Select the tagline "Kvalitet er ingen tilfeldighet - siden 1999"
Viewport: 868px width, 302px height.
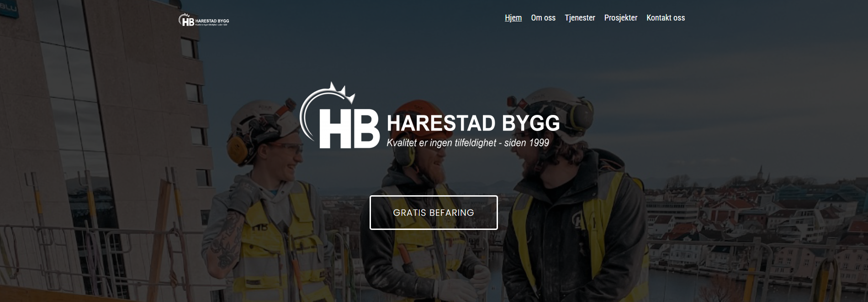(x=468, y=143)
